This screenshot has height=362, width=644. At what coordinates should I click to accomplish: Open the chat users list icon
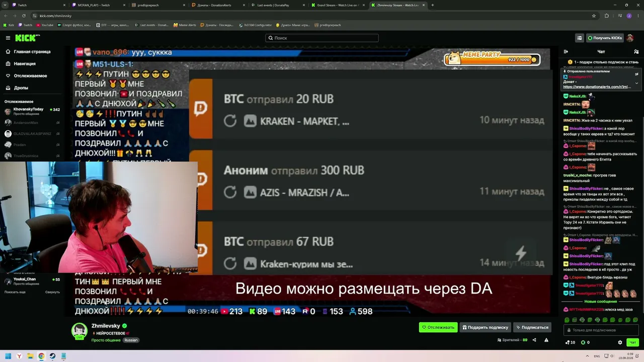[x=636, y=51]
